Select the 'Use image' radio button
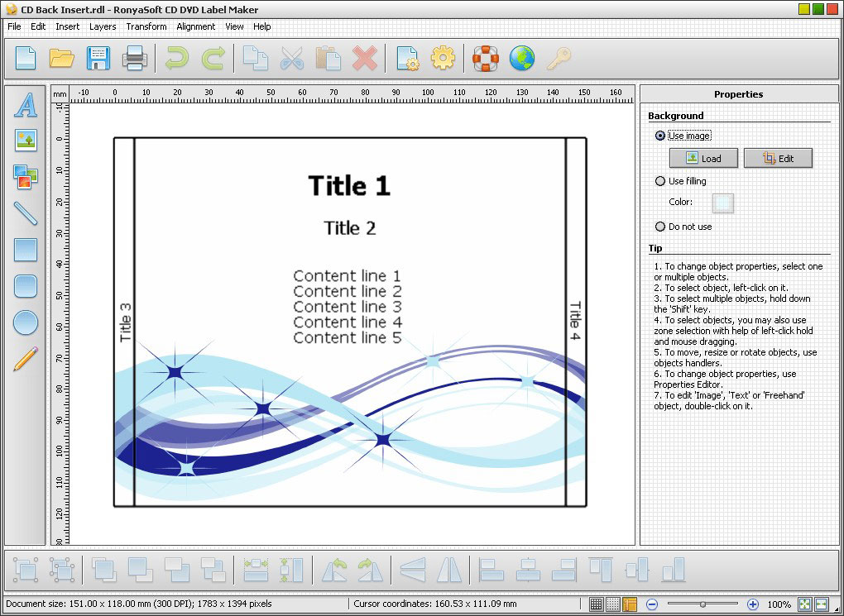Screen dimensions: 844x616 [660, 136]
